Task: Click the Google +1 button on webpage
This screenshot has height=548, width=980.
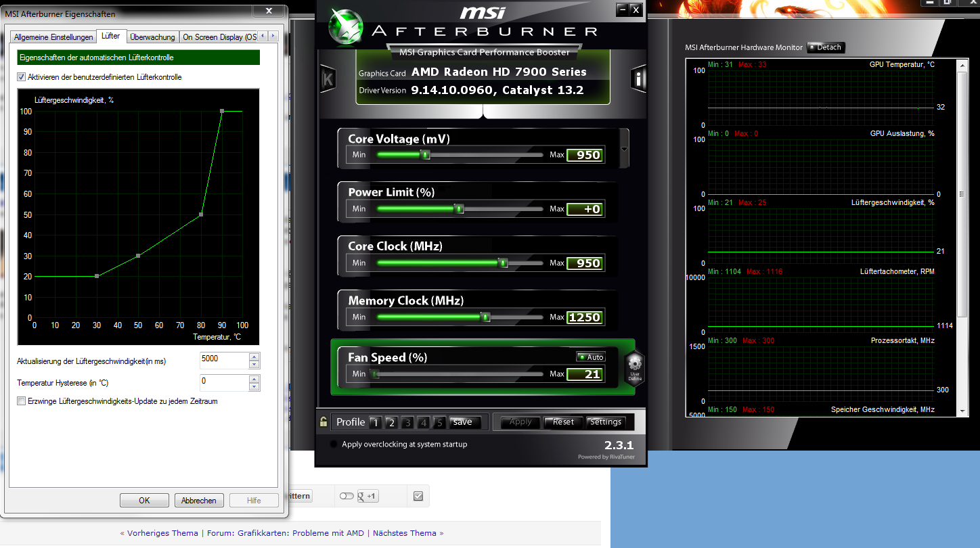Action: [368, 496]
